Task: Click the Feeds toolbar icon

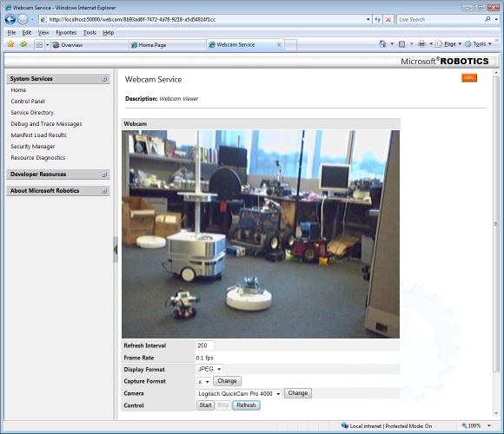Action: click(x=401, y=44)
